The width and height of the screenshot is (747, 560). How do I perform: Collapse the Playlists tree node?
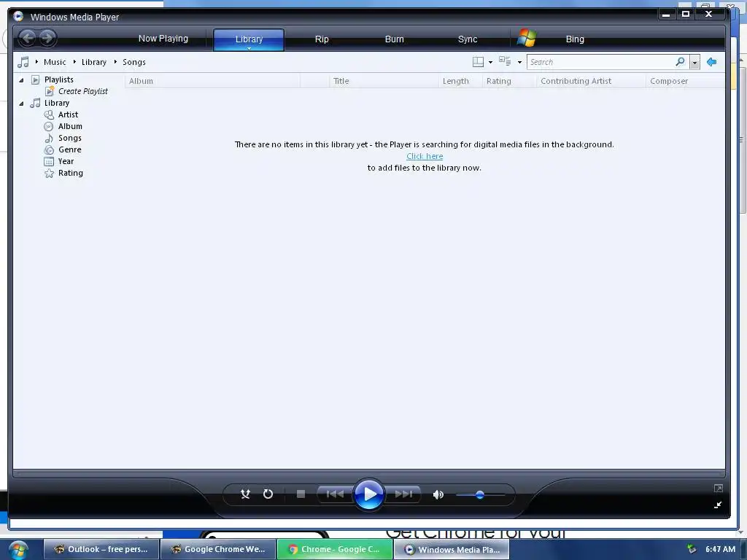(21, 80)
